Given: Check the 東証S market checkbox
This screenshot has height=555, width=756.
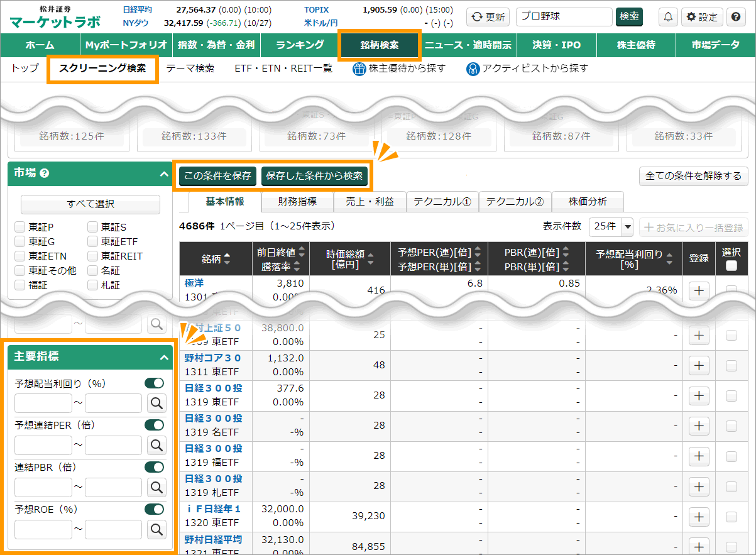Looking at the screenshot, I should pos(92,227).
